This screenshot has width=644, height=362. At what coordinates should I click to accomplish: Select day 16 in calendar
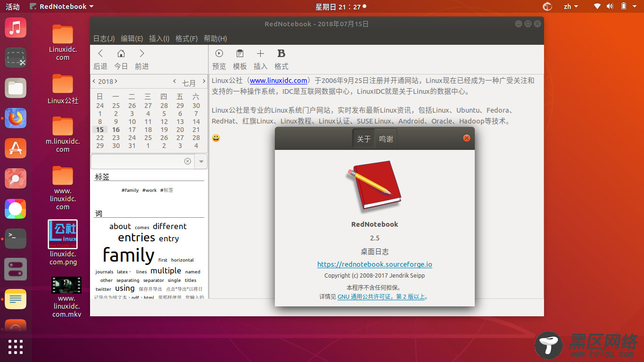116,130
